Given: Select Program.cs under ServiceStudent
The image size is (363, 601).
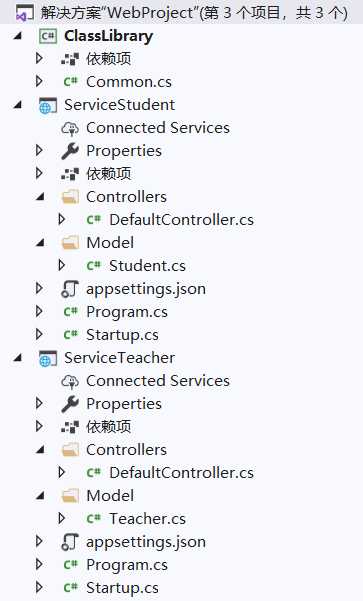Looking at the screenshot, I should (x=127, y=312).
